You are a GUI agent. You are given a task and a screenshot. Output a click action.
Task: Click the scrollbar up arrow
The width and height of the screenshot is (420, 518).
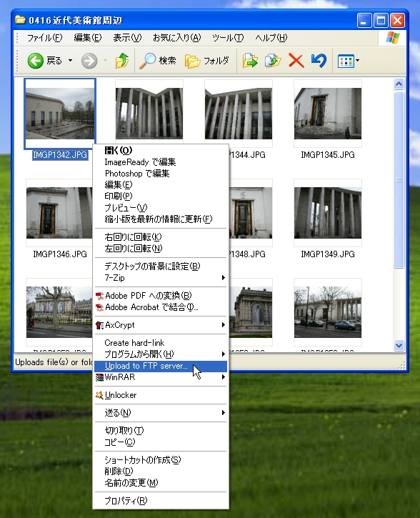(399, 84)
